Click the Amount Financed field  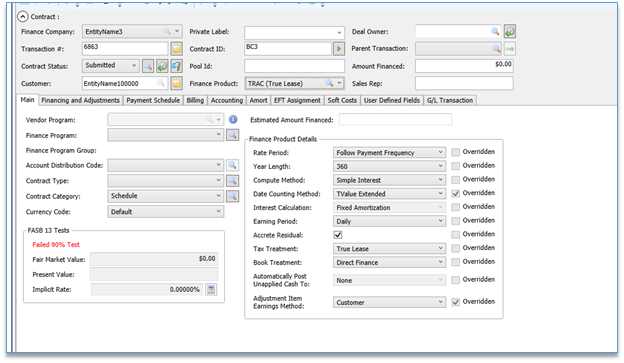coord(464,66)
